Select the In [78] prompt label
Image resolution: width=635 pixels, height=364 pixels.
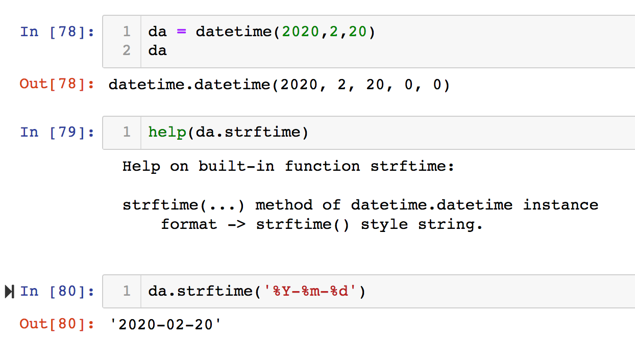(x=57, y=32)
